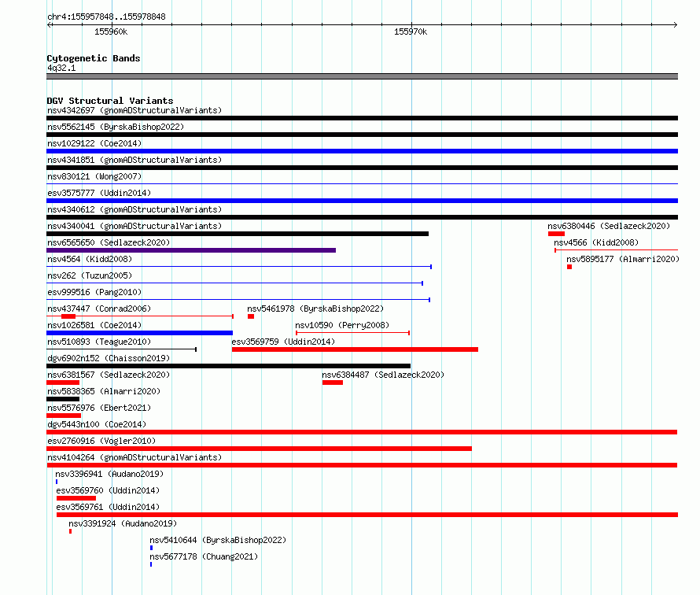
Task: Select the red nsv5461978 ByrskaBishop2022 marker
Action: point(251,316)
